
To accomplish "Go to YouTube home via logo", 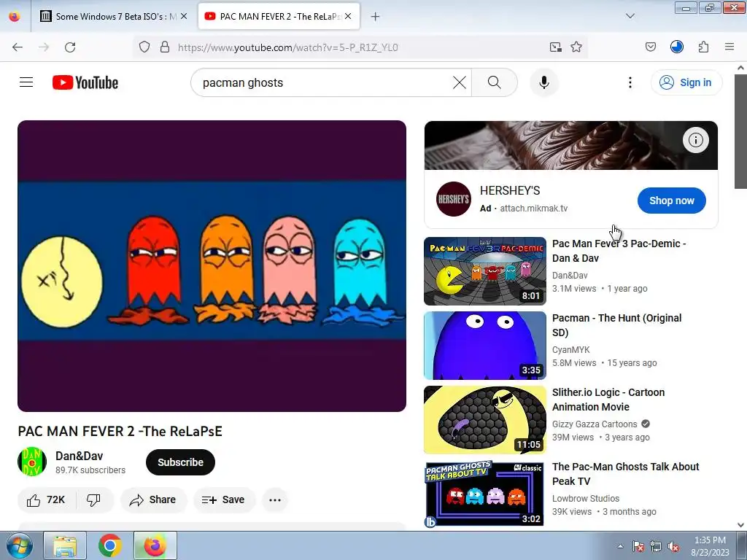I will click(x=85, y=82).
